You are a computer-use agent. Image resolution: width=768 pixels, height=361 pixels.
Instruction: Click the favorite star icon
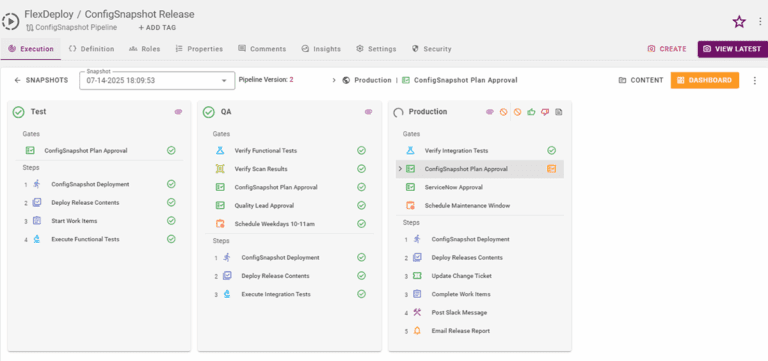pos(739,22)
